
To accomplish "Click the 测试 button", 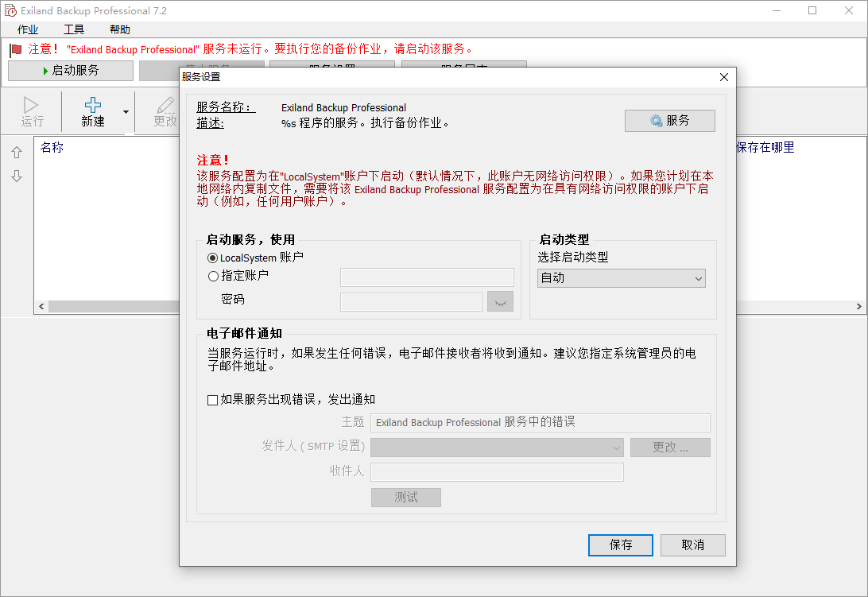I will [405, 498].
